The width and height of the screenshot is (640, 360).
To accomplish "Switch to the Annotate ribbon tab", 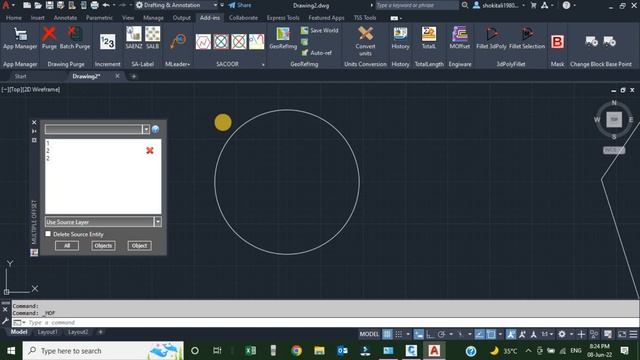I will [65, 18].
